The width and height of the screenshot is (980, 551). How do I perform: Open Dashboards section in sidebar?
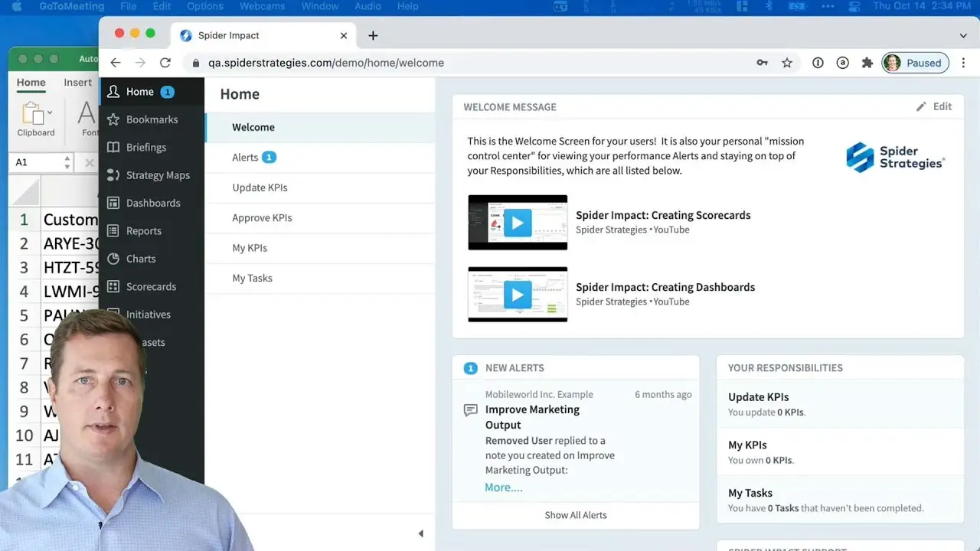pos(152,203)
